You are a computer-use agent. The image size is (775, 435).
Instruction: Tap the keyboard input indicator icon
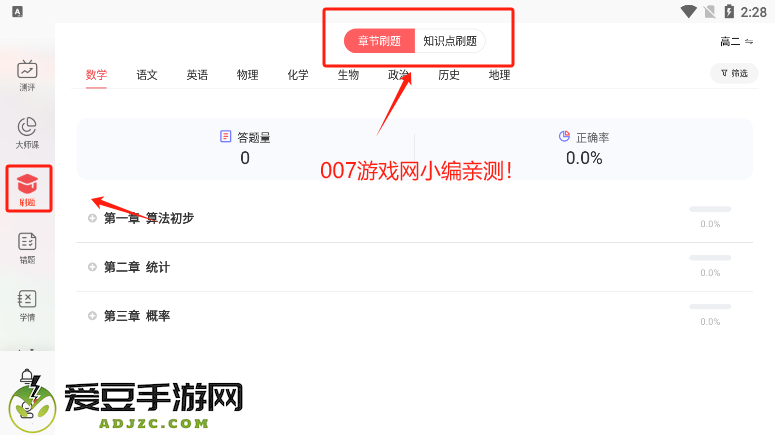click(17, 11)
